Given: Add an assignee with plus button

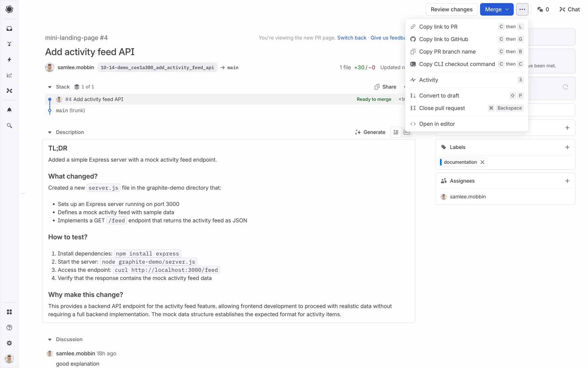Looking at the screenshot, I should tap(567, 181).
